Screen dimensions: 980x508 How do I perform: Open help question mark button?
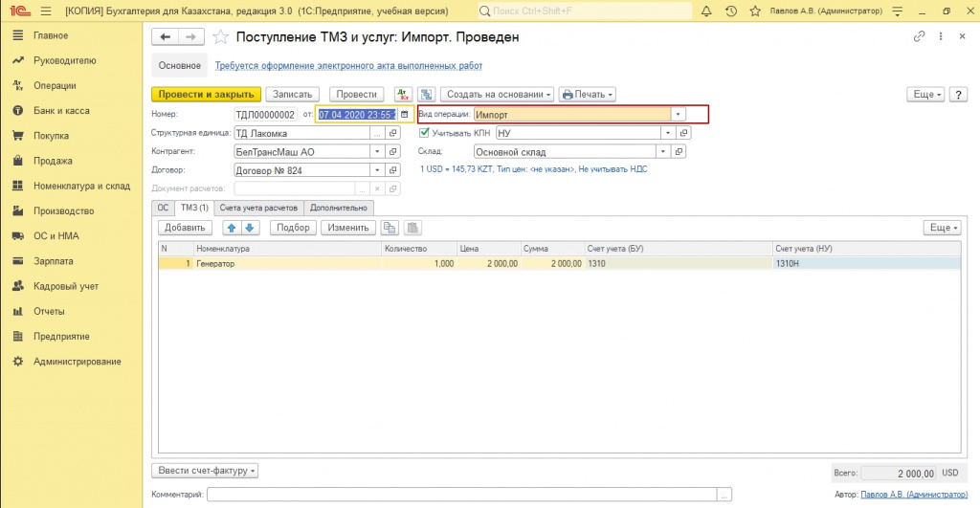957,95
